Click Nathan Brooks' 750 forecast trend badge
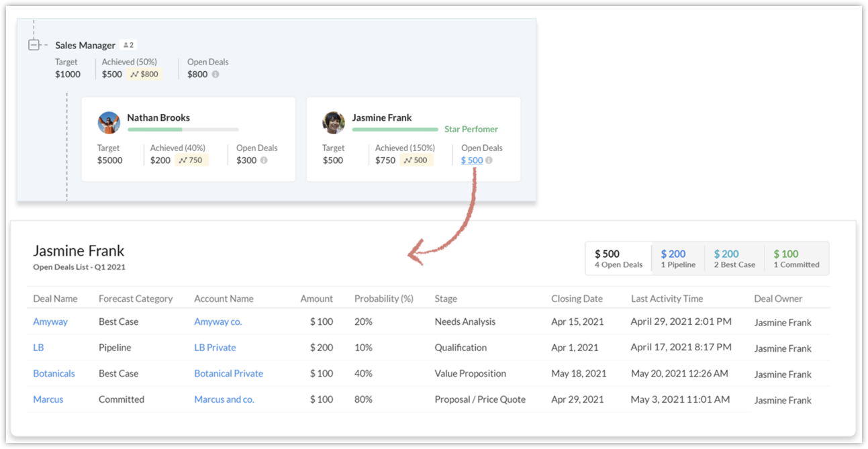 click(x=191, y=160)
